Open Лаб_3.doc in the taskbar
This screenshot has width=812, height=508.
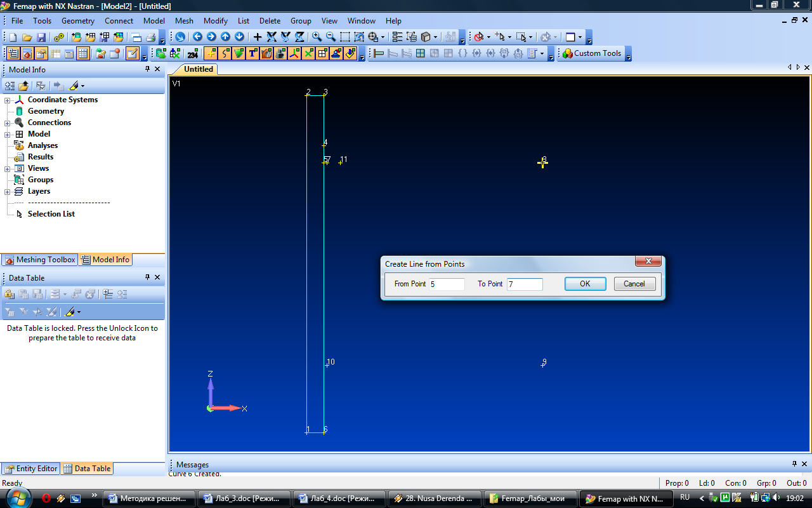tap(244, 498)
